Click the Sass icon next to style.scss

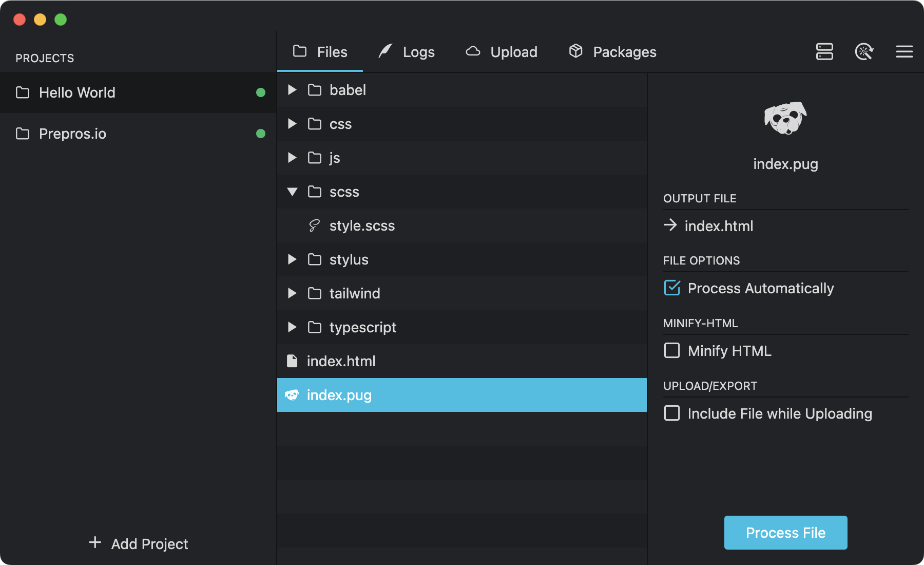[314, 225]
